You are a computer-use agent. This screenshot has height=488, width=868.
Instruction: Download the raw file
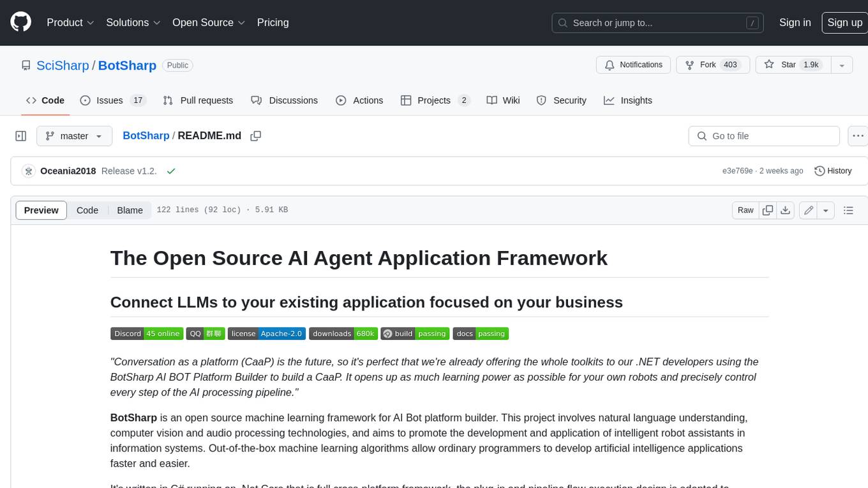point(786,210)
